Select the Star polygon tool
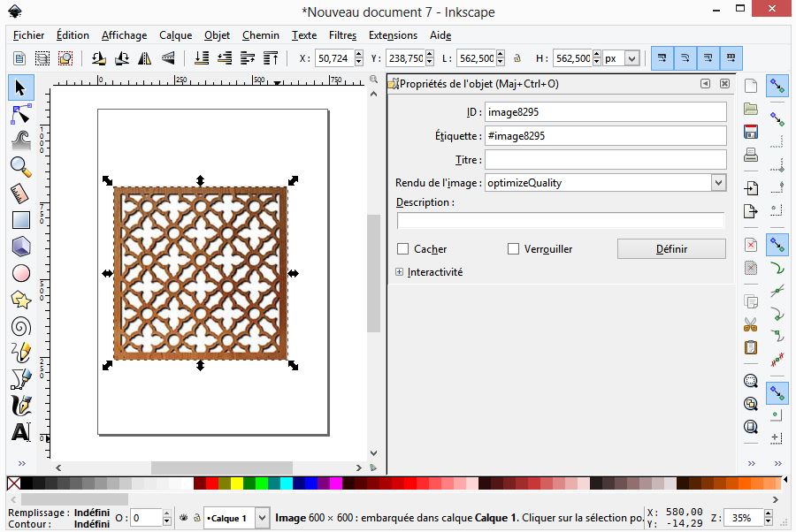 pyautogui.click(x=21, y=300)
